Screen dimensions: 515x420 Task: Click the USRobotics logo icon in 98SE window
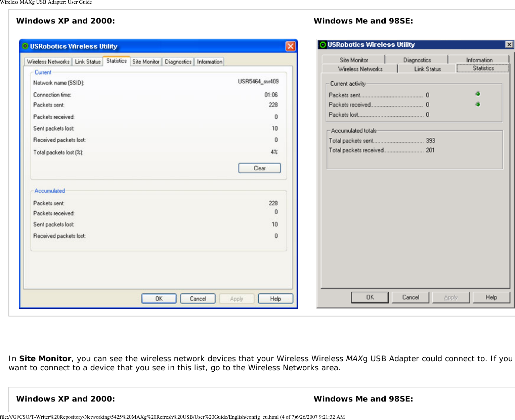pyautogui.click(x=323, y=45)
